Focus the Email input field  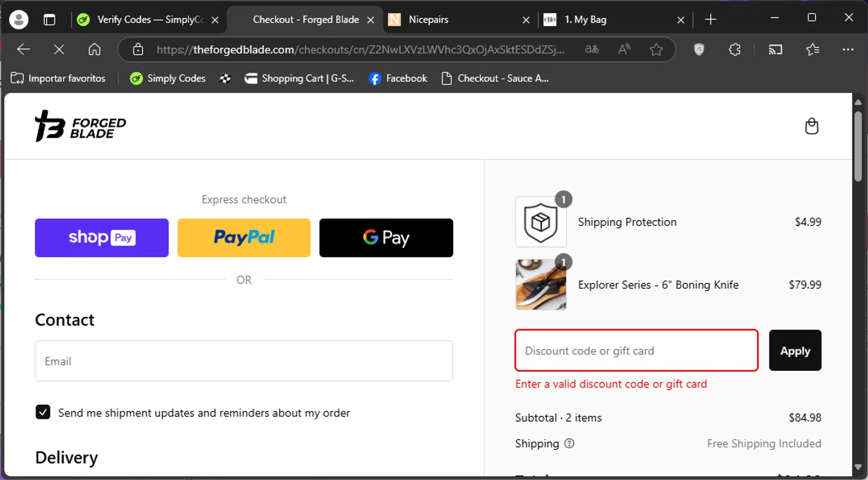244,361
